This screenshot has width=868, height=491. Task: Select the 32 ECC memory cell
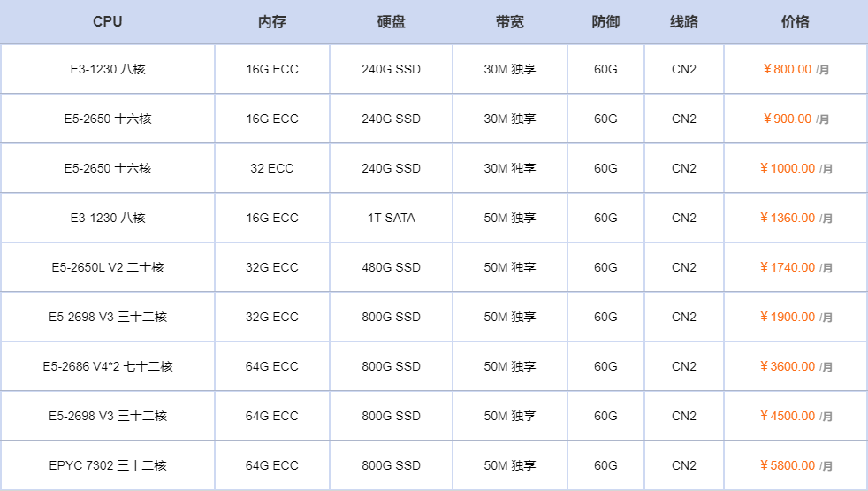click(272, 168)
